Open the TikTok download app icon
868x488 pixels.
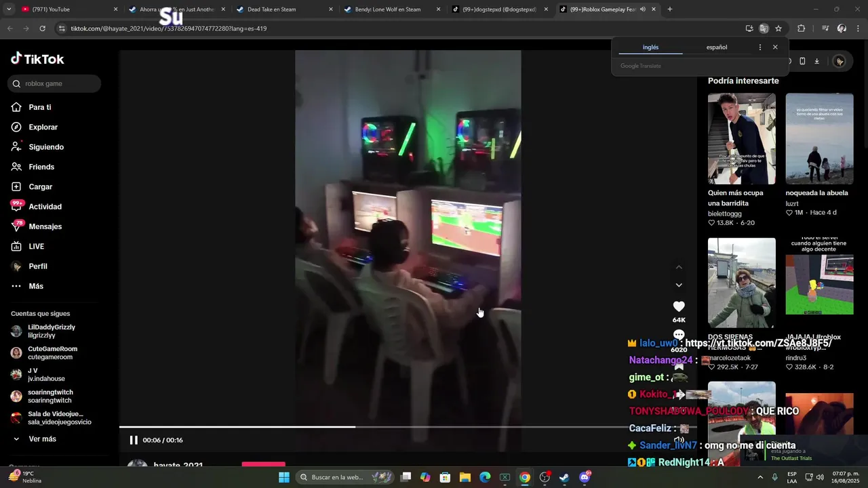click(x=816, y=61)
